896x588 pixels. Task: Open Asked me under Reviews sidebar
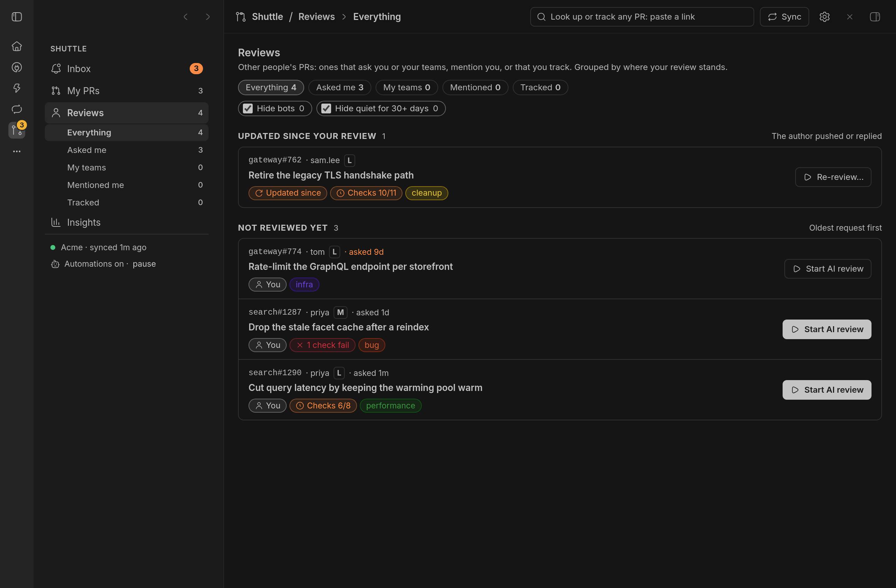(126, 150)
